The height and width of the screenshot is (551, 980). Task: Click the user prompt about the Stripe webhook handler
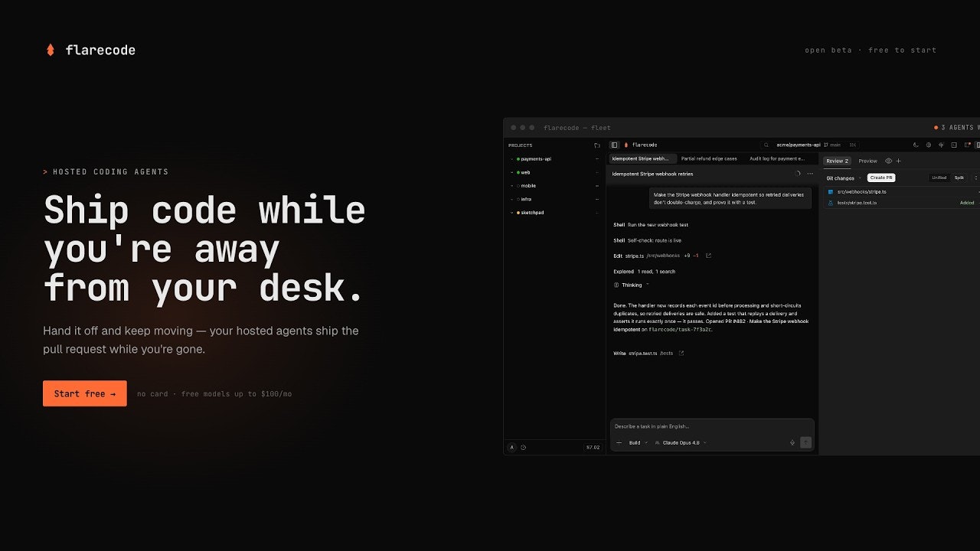tap(730, 198)
